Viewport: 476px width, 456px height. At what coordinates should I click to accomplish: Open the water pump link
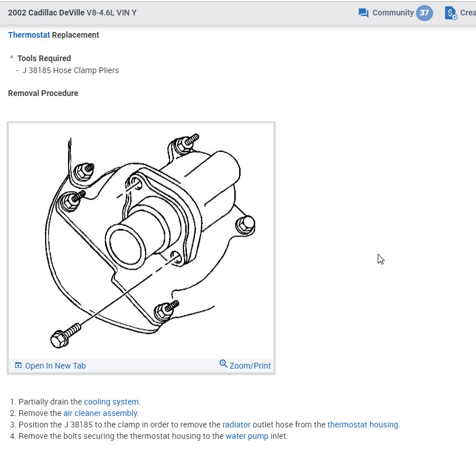coord(247,436)
